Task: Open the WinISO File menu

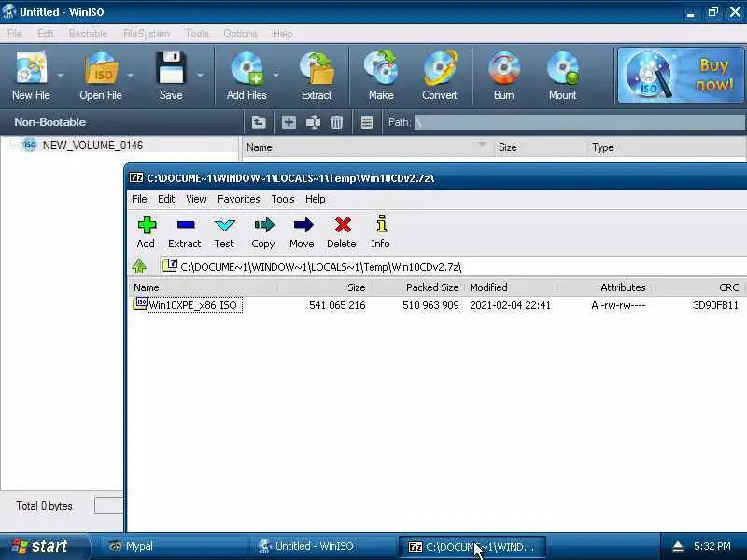Action: [x=14, y=34]
